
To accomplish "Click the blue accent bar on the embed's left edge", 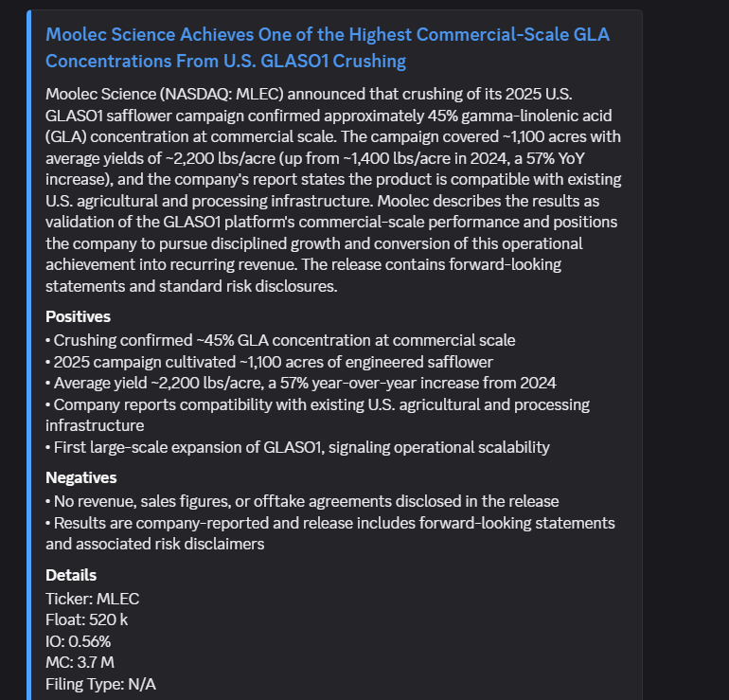I will click(x=28, y=355).
